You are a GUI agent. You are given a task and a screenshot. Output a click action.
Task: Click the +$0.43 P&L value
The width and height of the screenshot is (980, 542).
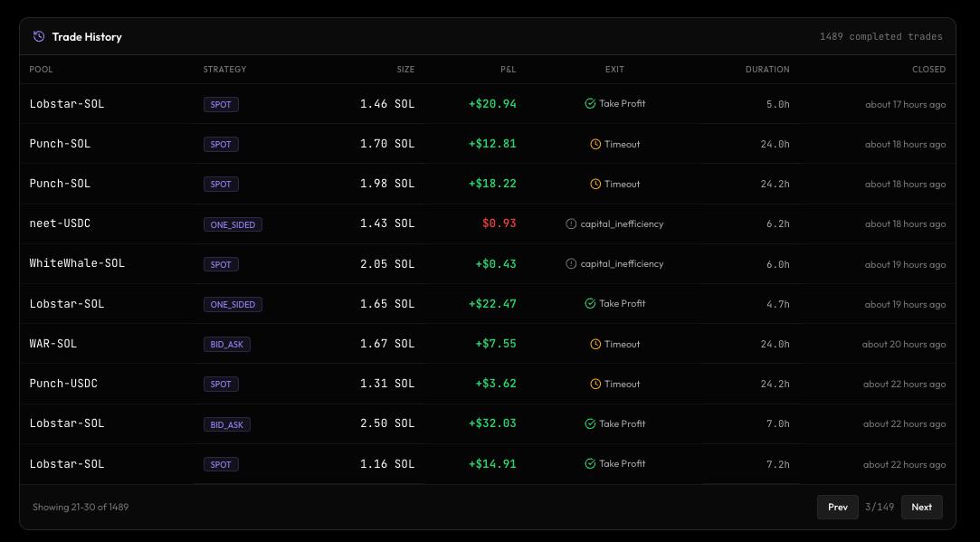(496, 264)
